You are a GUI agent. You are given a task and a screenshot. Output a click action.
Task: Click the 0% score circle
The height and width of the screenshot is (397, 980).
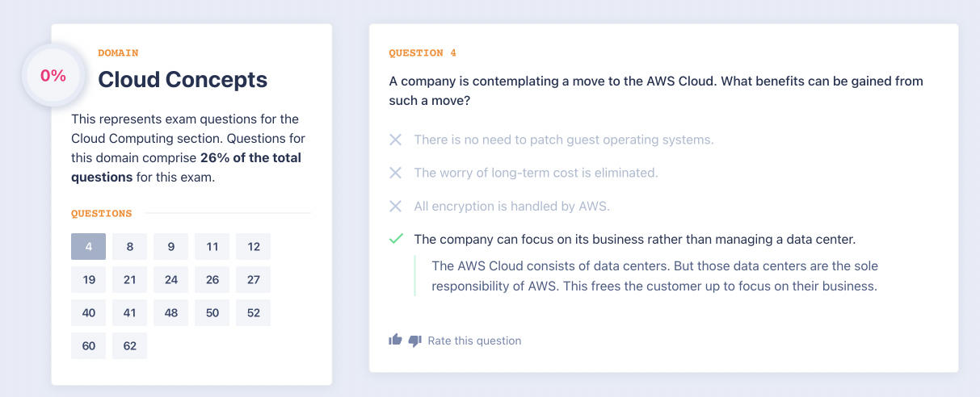[x=53, y=76]
